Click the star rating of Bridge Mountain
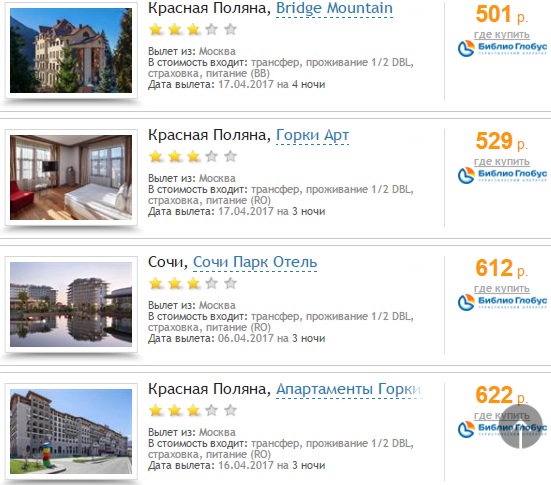The image size is (551, 485). (193, 30)
